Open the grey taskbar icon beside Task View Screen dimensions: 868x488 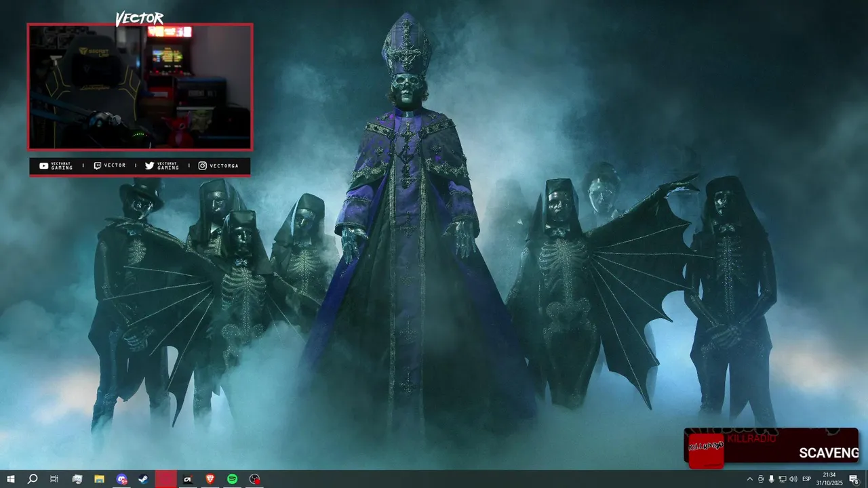coord(77,479)
